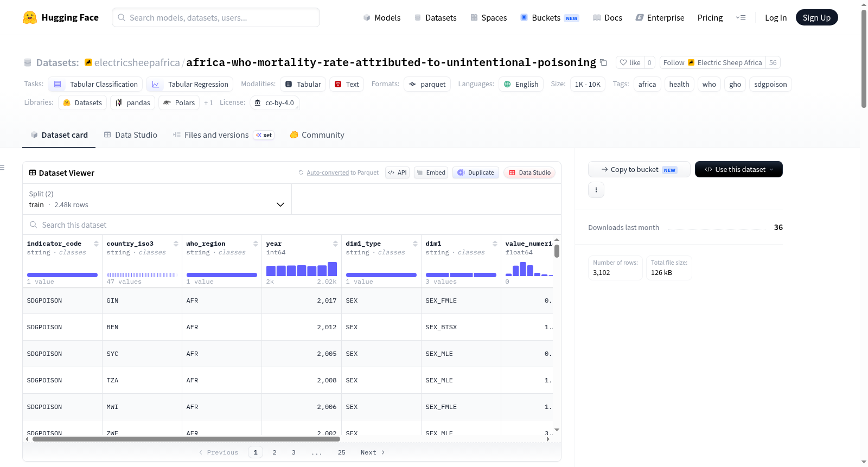Image resolution: width=868 pixels, height=467 pixels.
Task: Click the pandas library tag
Action: click(x=132, y=103)
